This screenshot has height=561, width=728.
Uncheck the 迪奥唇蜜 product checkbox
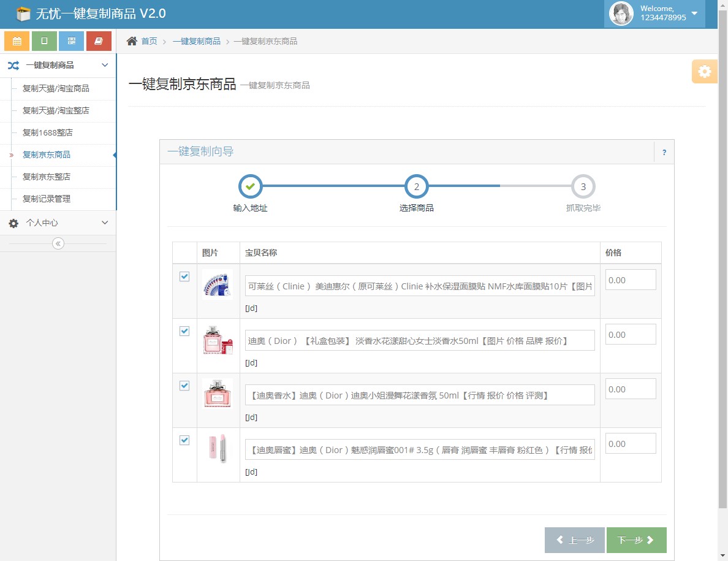[184, 440]
